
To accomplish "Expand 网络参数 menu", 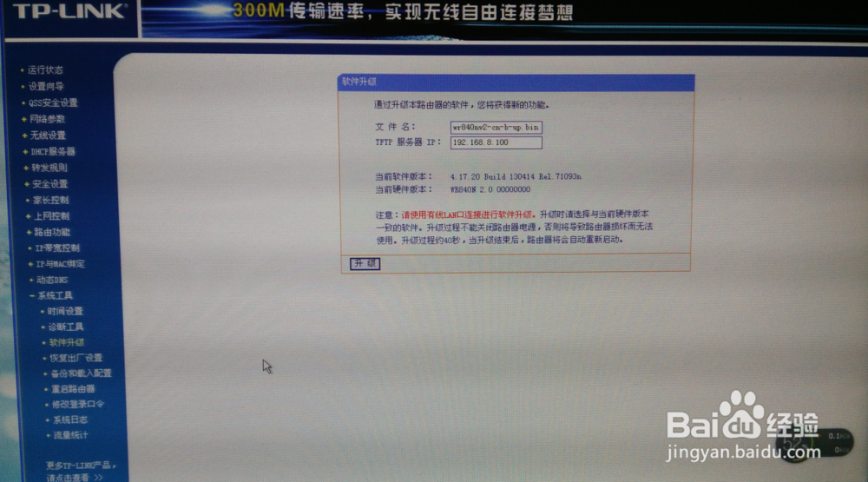I will point(47,119).
